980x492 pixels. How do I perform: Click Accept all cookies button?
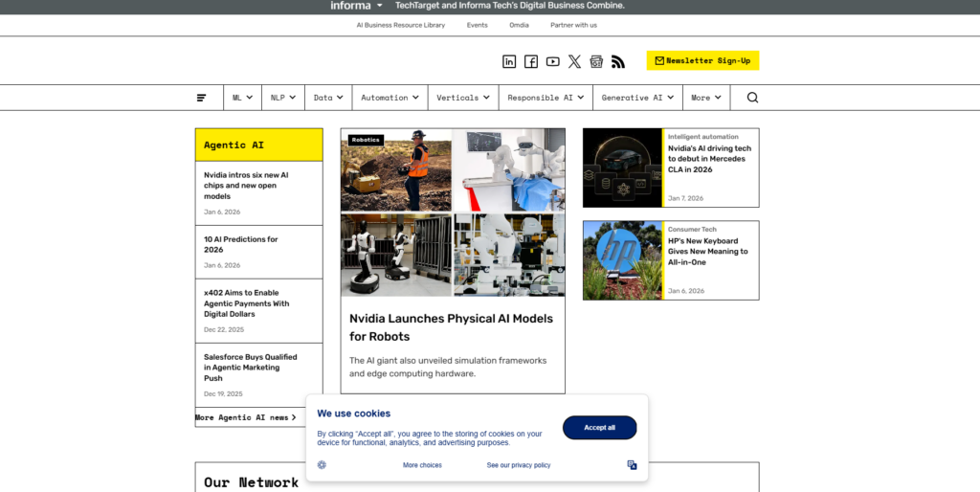pos(599,428)
